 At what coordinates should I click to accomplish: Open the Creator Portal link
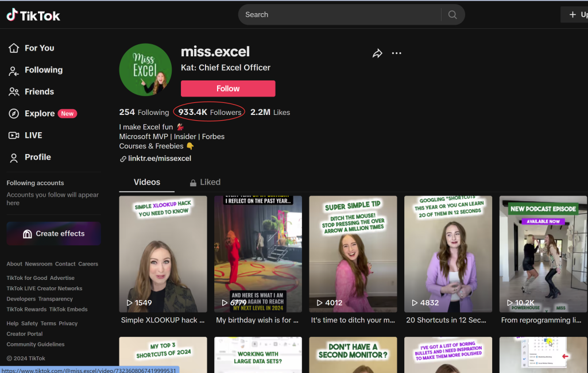(24, 334)
